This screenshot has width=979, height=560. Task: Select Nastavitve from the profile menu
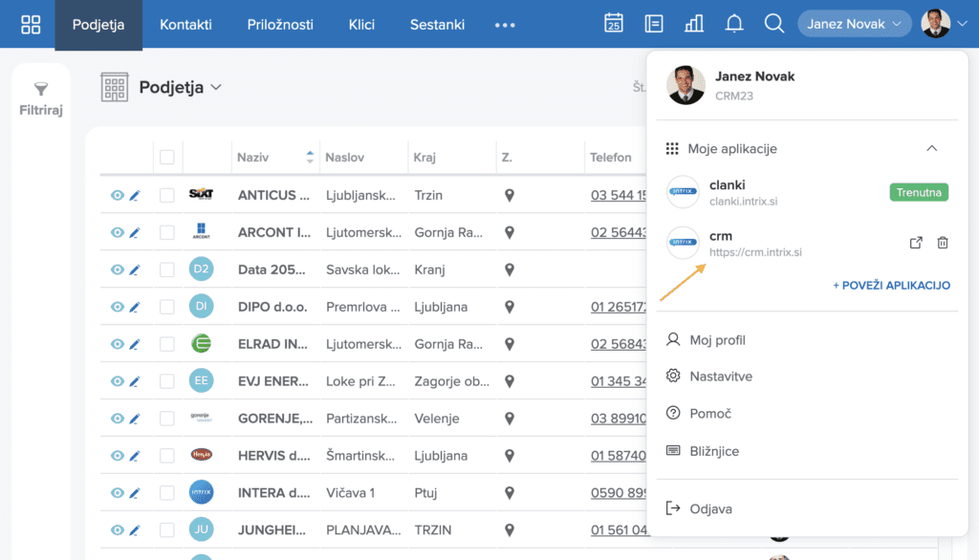pos(720,377)
